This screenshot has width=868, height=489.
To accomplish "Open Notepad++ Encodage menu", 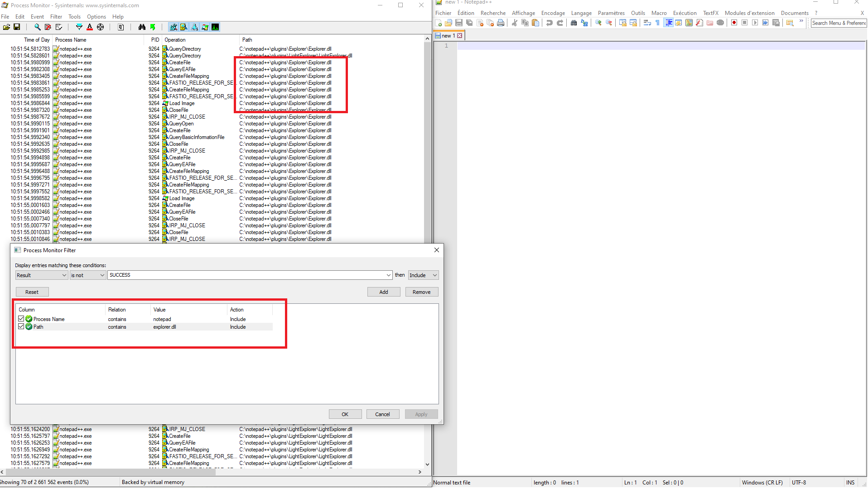I will [x=553, y=13].
